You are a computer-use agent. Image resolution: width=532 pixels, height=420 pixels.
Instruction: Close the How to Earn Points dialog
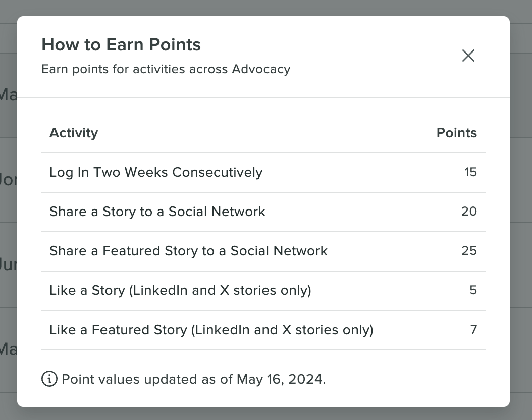(468, 56)
